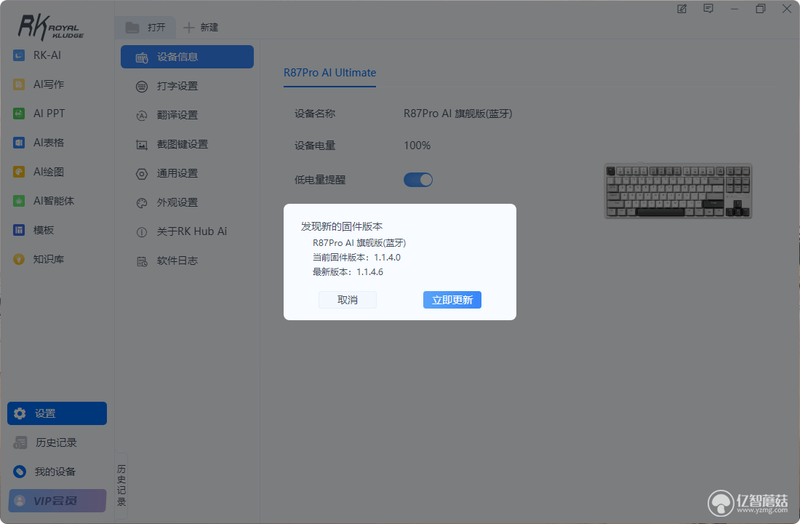Click the edit note icon in title bar

(x=682, y=9)
